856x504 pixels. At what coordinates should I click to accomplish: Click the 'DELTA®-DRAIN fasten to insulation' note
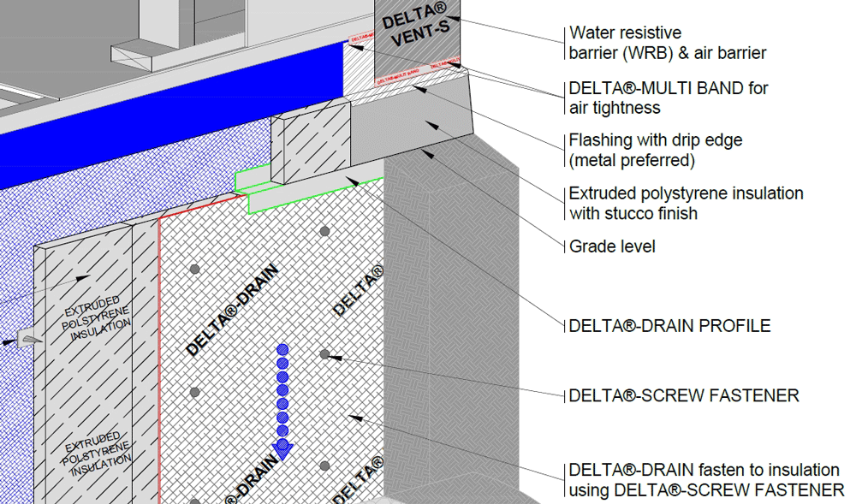coord(706,480)
